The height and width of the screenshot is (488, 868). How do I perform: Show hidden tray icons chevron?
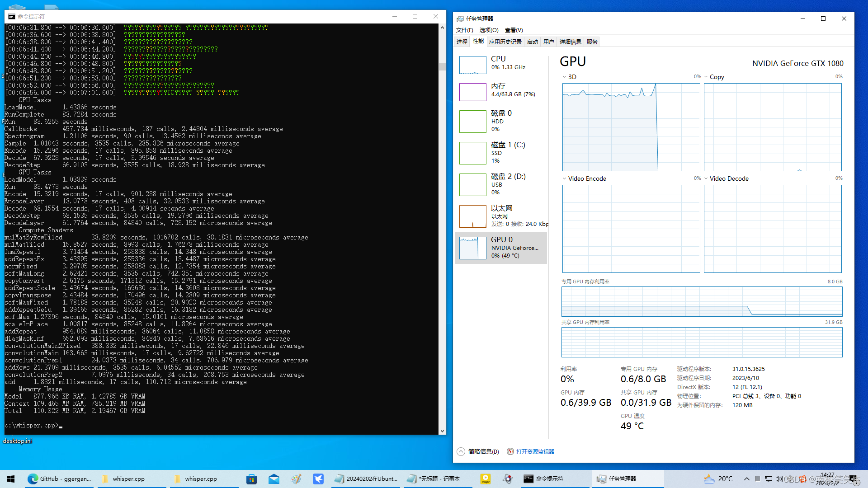[747, 479]
